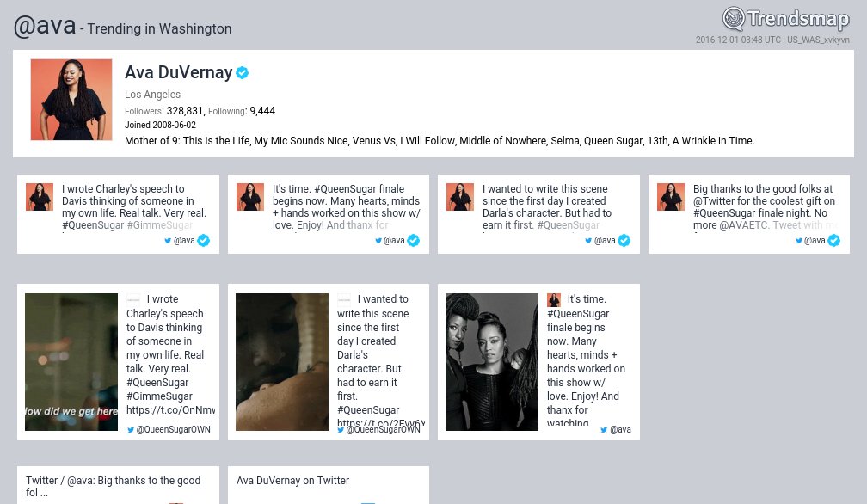Open avatar on Charley's speech tweet card
The width and height of the screenshot is (867, 504).
pyautogui.click(x=40, y=197)
